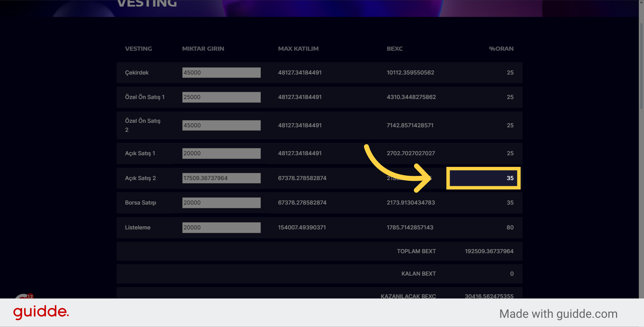Image resolution: width=644 pixels, height=327 pixels.
Task: Click the Borsa Satışı ratio value 35
Action: (x=510, y=203)
